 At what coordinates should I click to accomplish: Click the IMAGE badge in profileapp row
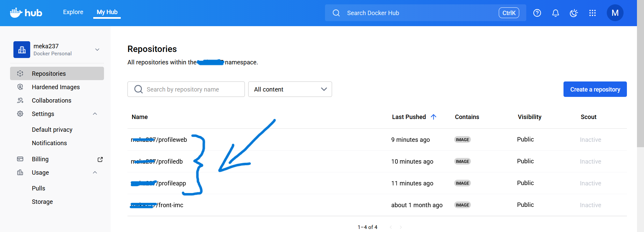click(x=463, y=183)
